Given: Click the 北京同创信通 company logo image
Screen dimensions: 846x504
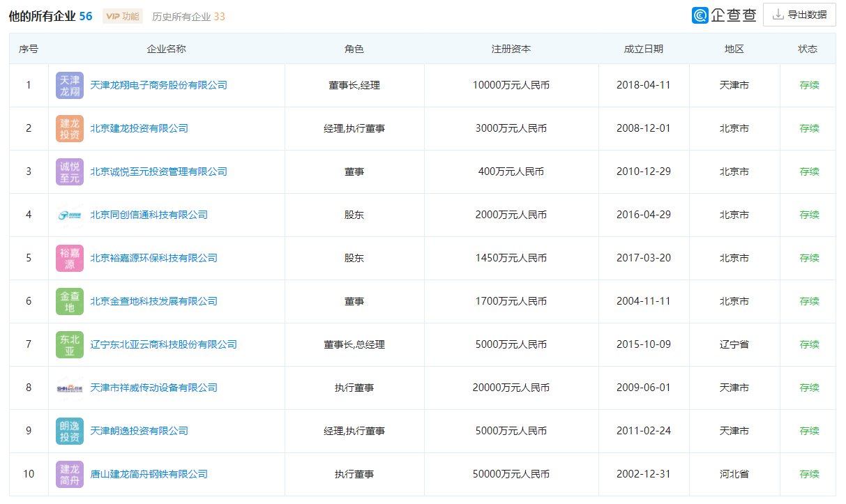Looking at the screenshot, I should [x=69, y=215].
